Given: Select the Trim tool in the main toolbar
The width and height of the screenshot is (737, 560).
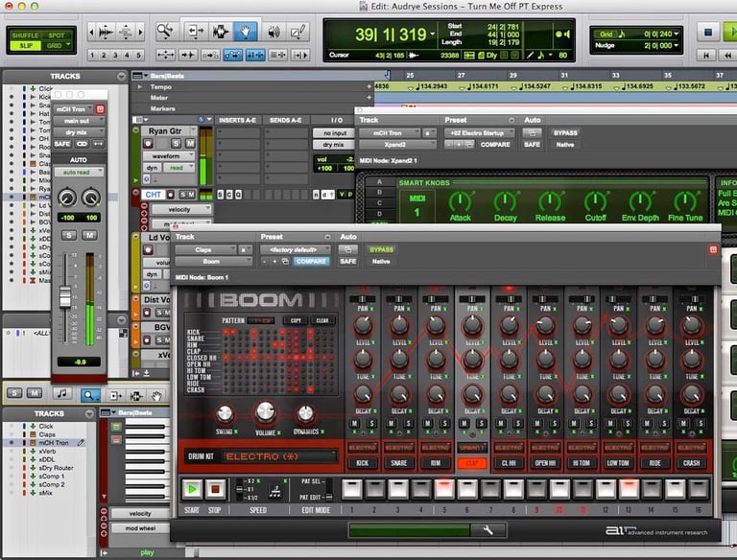Looking at the screenshot, I should pos(197,32).
